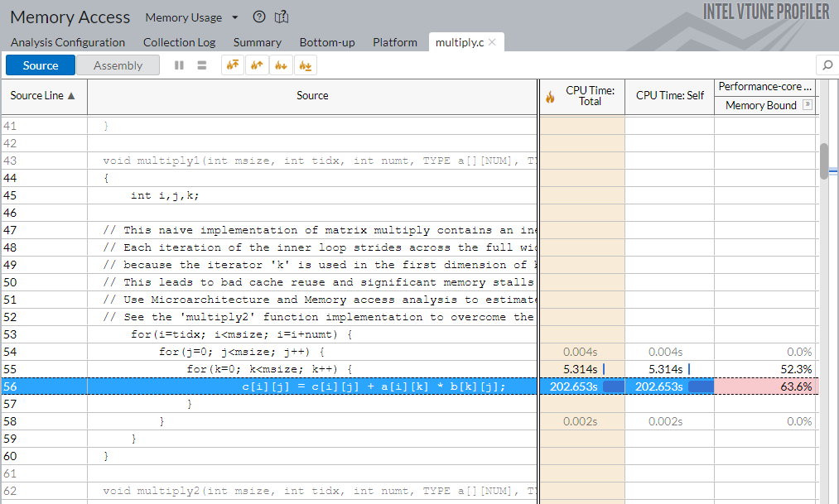Click the Source column header
This screenshot has height=504, width=839.
pyautogui.click(x=312, y=96)
